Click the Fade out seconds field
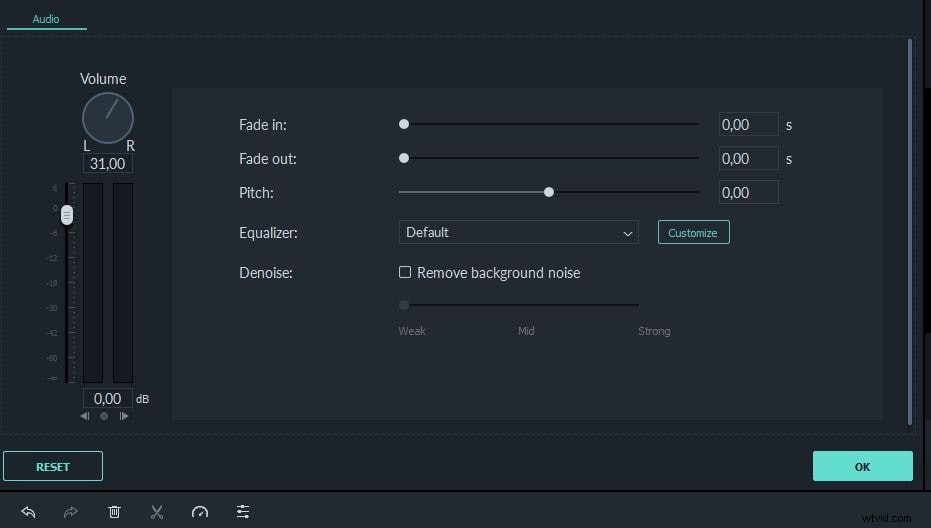 (748, 159)
